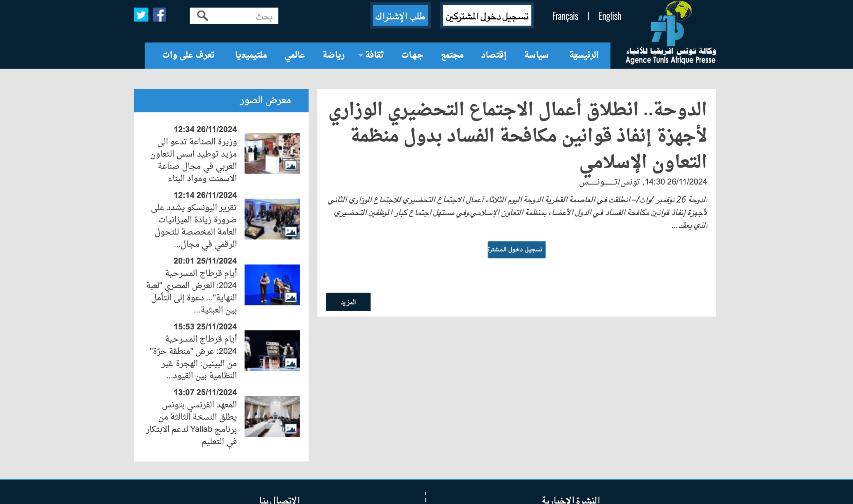Image resolution: width=853 pixels, height=504 pixels.
Task: Open the ملتيميديا navigation item
Action: [251, 55]
